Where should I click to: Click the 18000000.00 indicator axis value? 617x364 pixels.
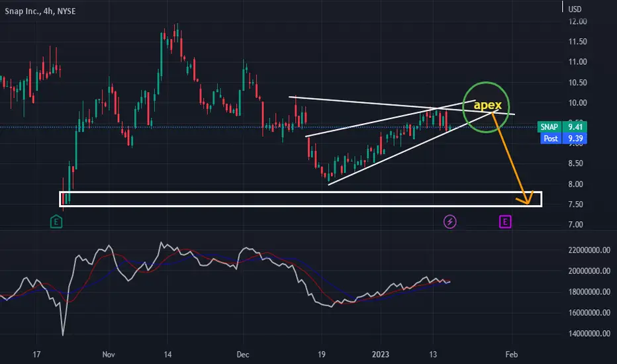click(589, 292)
